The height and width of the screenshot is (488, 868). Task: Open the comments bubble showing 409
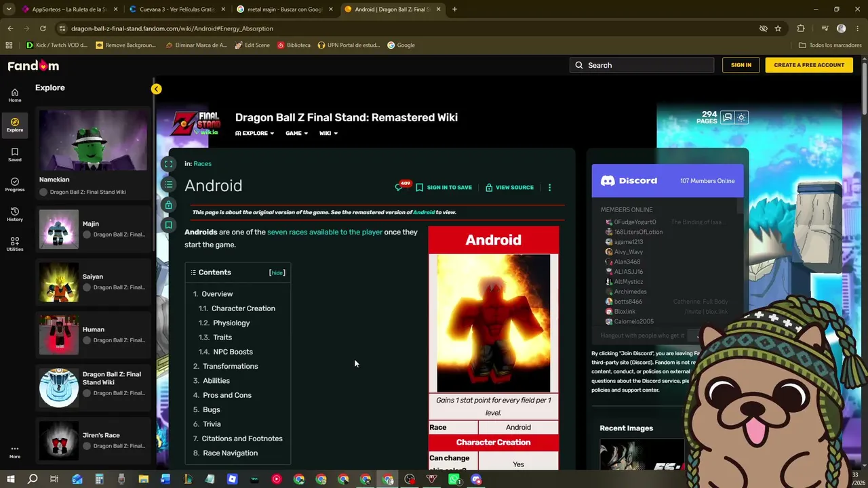(402, 186)
